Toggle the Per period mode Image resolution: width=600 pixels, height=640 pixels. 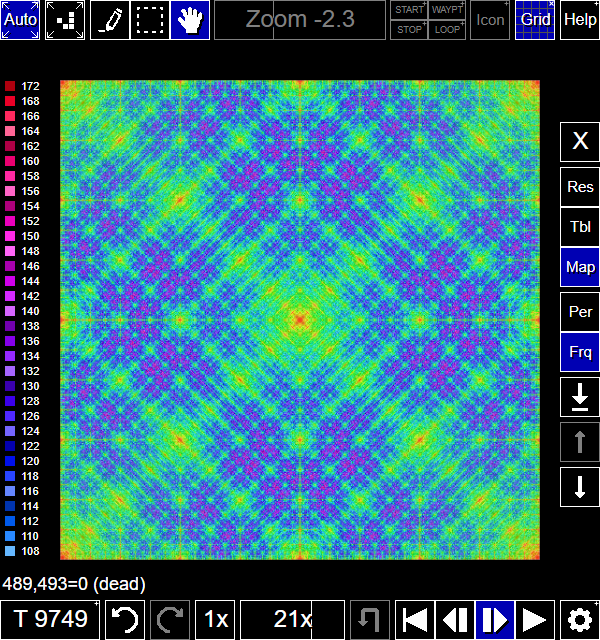(580, 312)
